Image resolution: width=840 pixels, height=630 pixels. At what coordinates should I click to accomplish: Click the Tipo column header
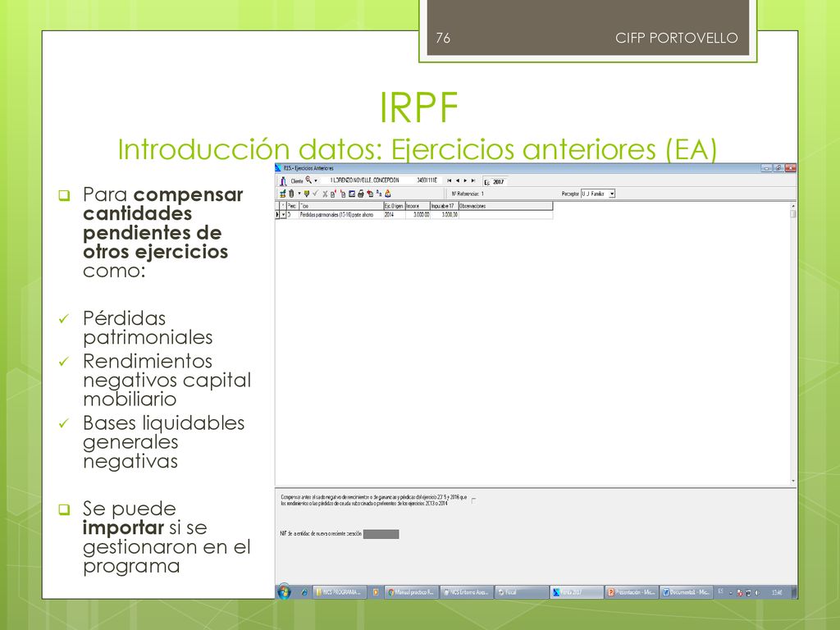[x=340, y=206]
